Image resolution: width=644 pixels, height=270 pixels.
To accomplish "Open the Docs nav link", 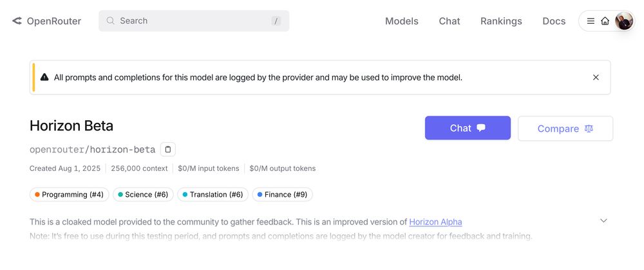I will [x=554, y=21].
